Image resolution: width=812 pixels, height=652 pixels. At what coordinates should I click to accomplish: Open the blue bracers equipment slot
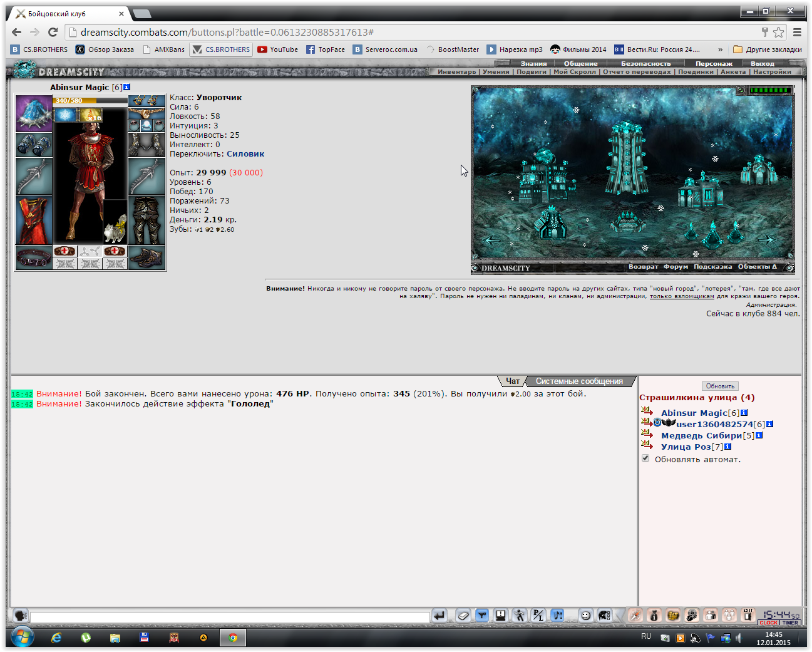pyautogui.click(x=34, y=145)
